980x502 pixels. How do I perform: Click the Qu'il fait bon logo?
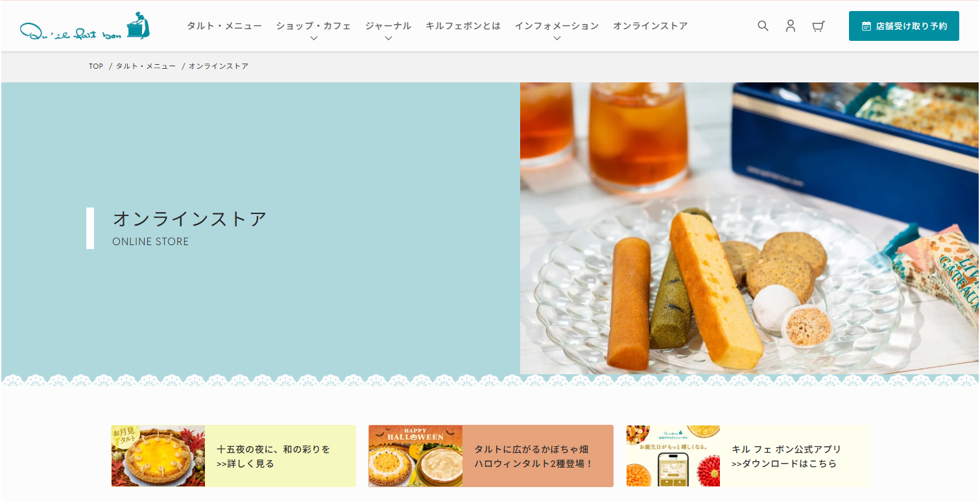tap(85, 26)
